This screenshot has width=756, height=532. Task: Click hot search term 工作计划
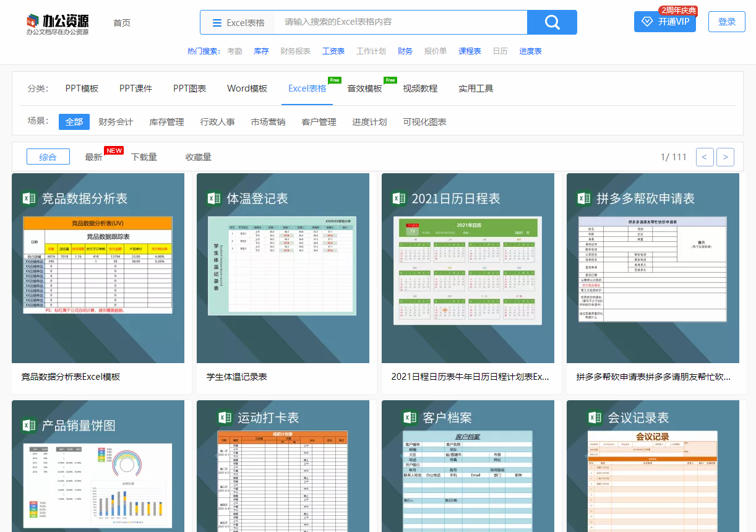[371, 51]
